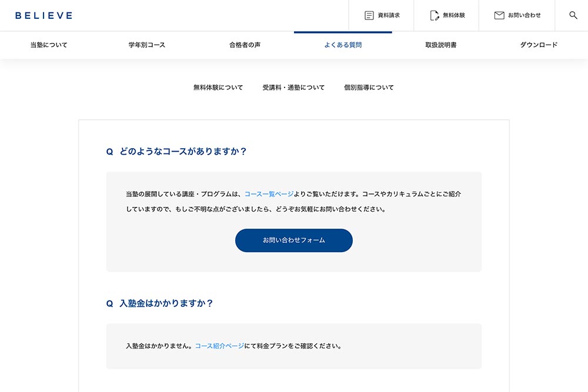Screen dimensions: 588x392
Task: Click the envelope icon for お問い合わせ
Action: pyautogui.click(x=499, y=15)
